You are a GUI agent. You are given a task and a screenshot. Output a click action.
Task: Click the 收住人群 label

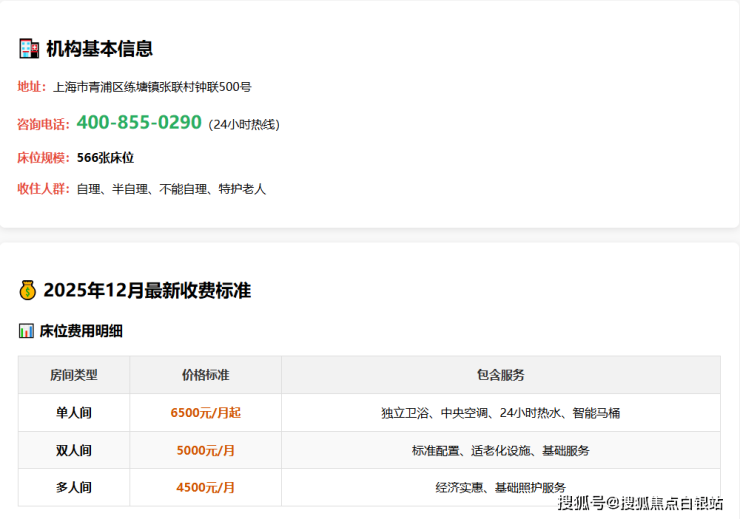coord(44,189)
